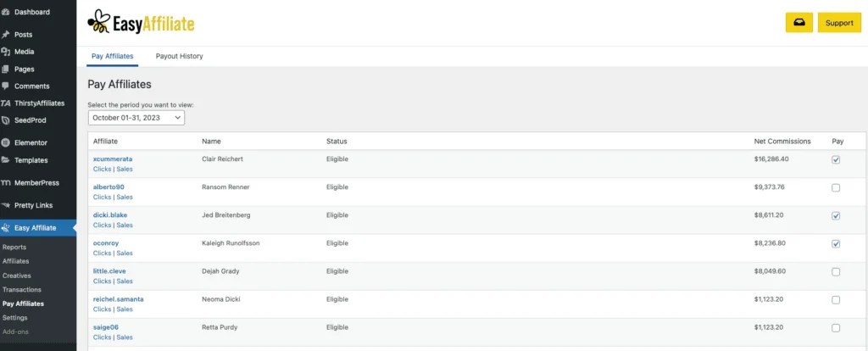The width and height of the screenshot is (868, 351).
Task: Check the Pay checkbox for alberto90
Action: tap(836, 187)
